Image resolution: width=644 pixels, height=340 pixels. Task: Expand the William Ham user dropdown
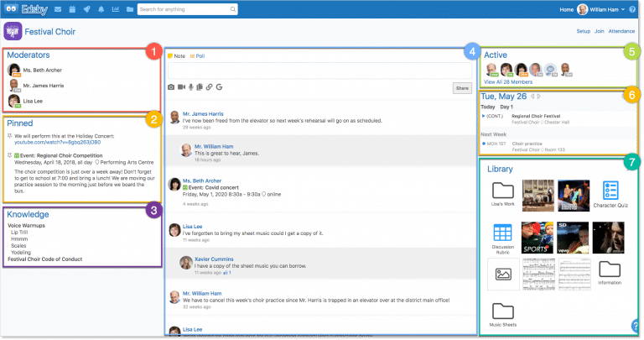coord(600,9)
